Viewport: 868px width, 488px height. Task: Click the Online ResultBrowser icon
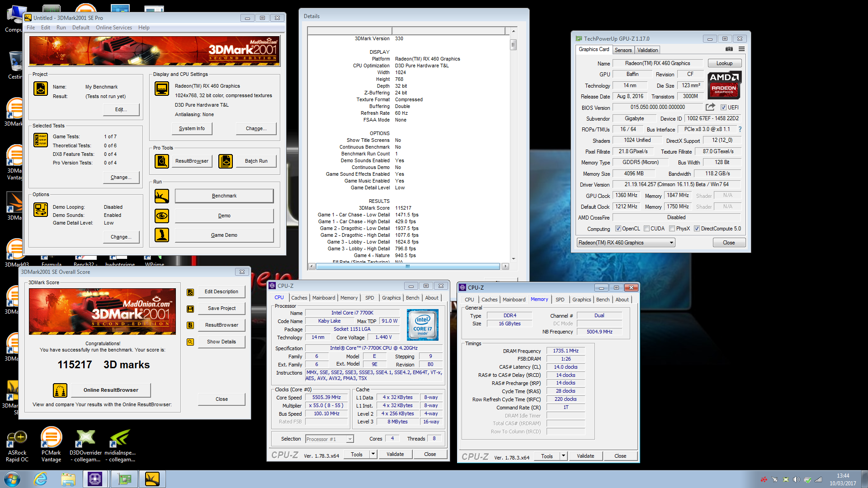60,390
